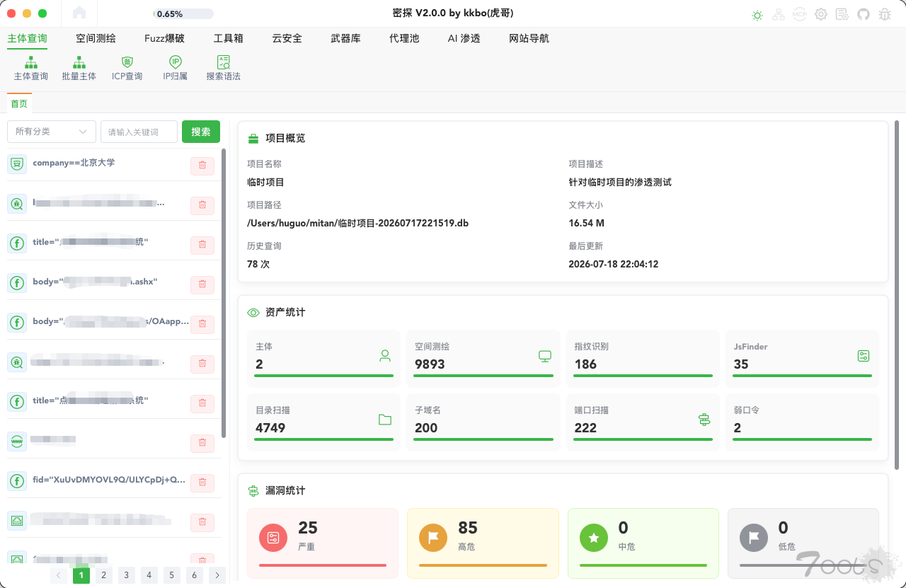Select page 3 in pagination
Screen dimensions: 906x588
[x=127, y=575]
